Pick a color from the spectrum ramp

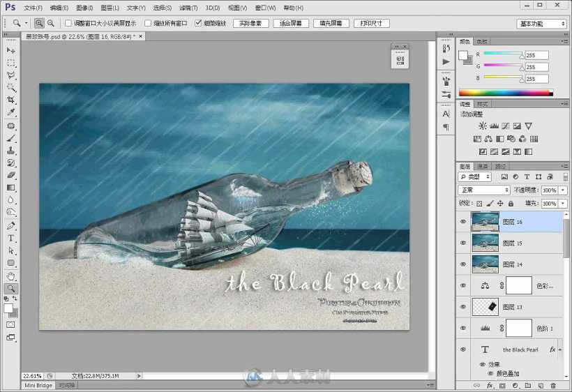pyautogui.click(x=506, y=93)
